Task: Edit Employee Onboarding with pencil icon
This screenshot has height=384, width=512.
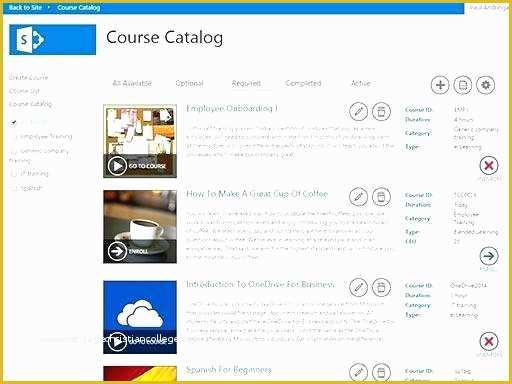Action: (358, 111)
